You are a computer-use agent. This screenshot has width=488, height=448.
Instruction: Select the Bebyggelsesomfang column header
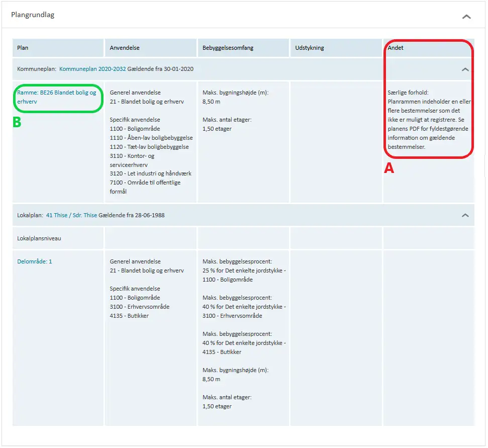click(x=228, y=48)
